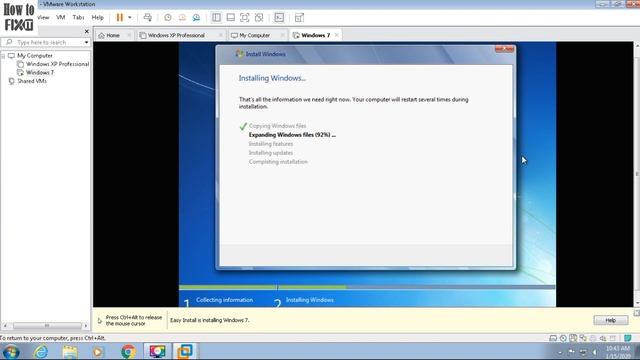Open Windows Media Player from the taskbar
The image size is (640, 360).
pyautogui.click(x=98, y=351)
